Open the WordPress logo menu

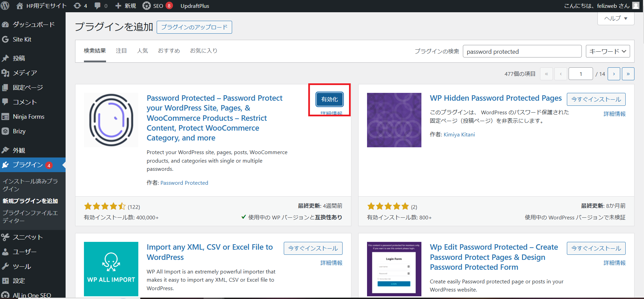(x=5, y=6)
